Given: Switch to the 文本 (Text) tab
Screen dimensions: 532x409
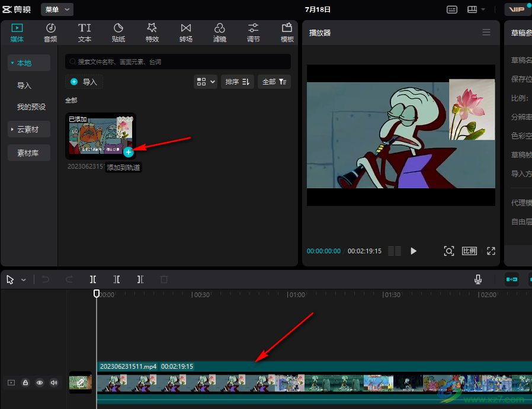Looking at the screenshot, I should (x=85, y=33).
